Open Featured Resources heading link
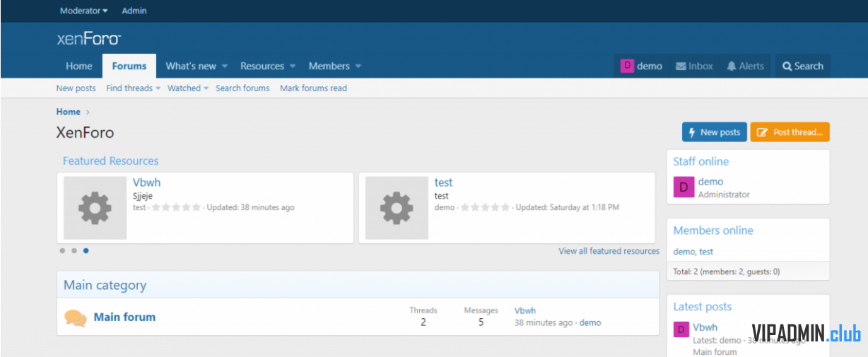868x357 pixels. 111,161
